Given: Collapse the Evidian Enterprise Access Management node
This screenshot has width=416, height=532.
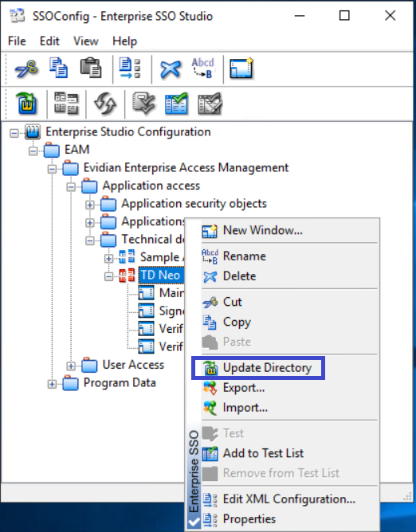Looking at the screenshot, I should coord(52,169).
